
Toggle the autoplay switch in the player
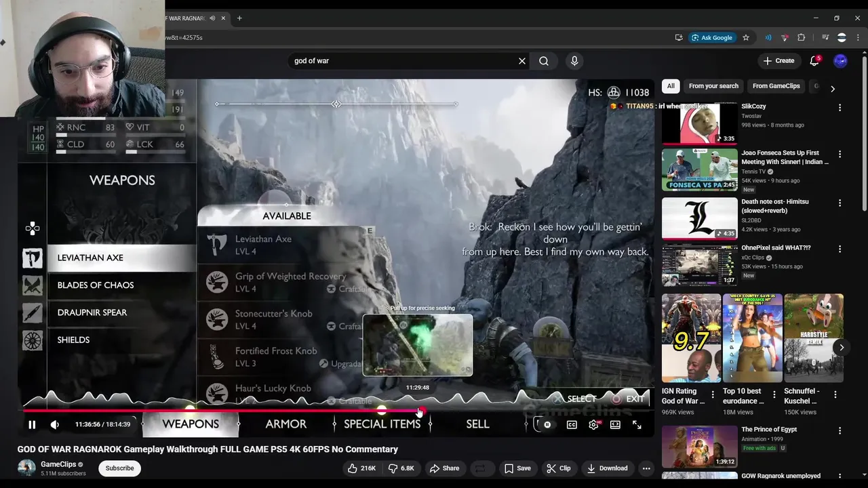[x=547, y=425]
